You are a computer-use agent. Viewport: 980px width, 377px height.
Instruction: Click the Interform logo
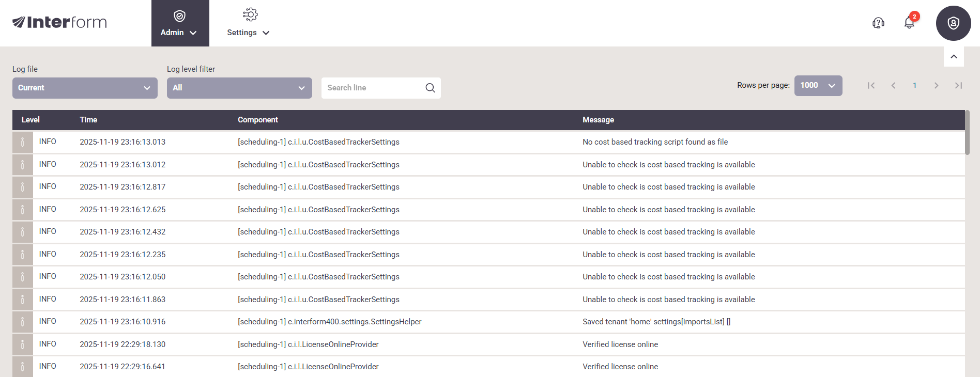pyautogui.click(x=59, y=22)
